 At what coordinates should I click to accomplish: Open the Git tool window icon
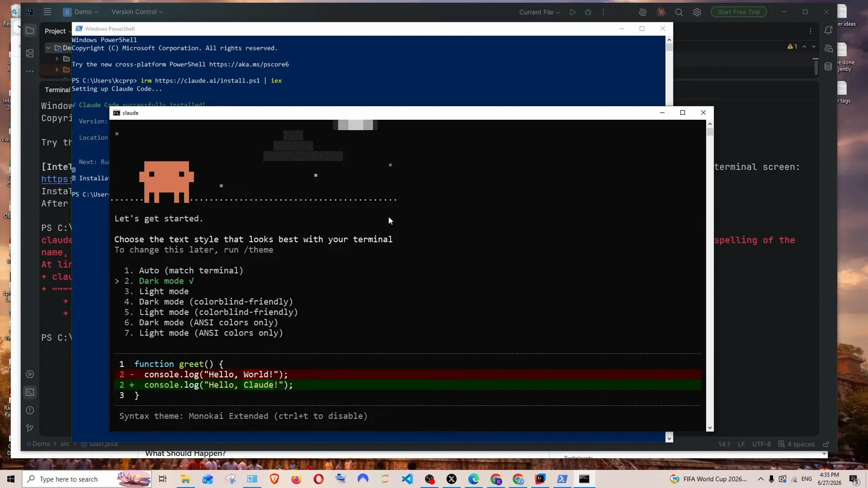pos(30,428)
